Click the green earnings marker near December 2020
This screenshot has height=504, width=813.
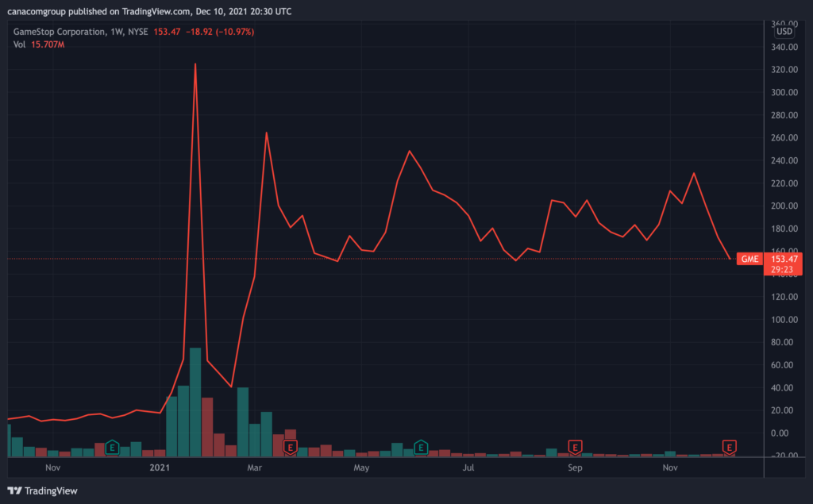point(112,448)
